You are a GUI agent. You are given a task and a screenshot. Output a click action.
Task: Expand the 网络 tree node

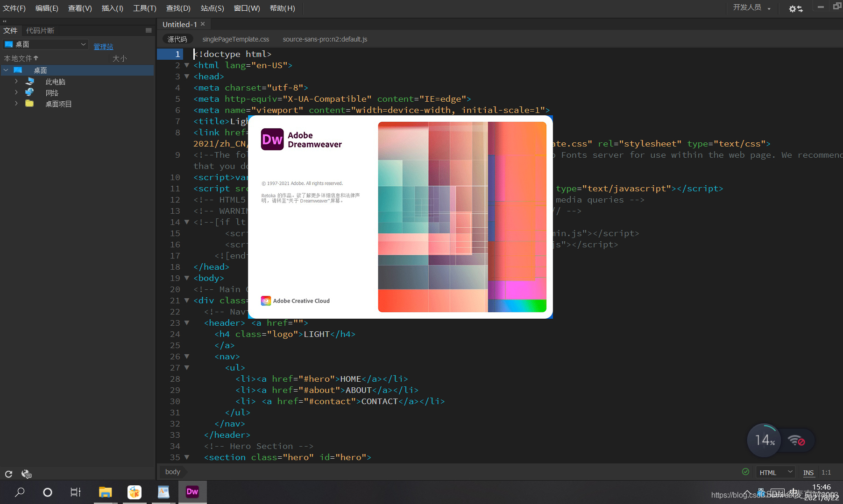pos(16,92)
